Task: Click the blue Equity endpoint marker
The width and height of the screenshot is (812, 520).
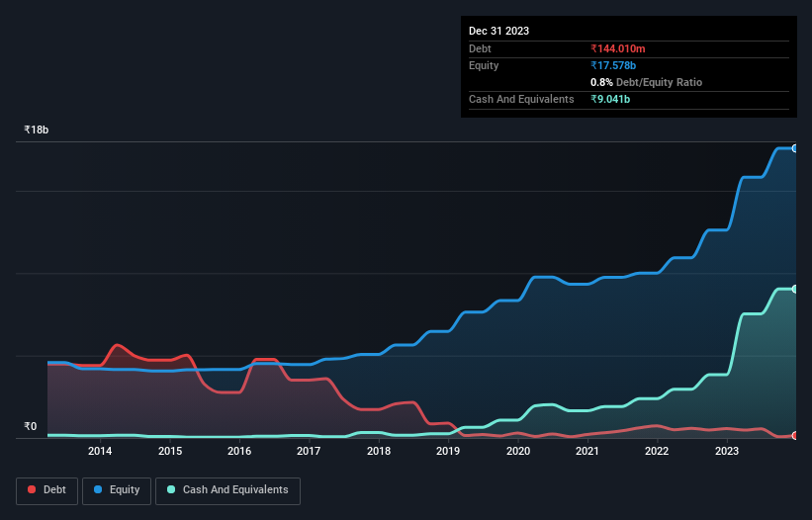Action: pyautogui.click(x=795, y=148)
